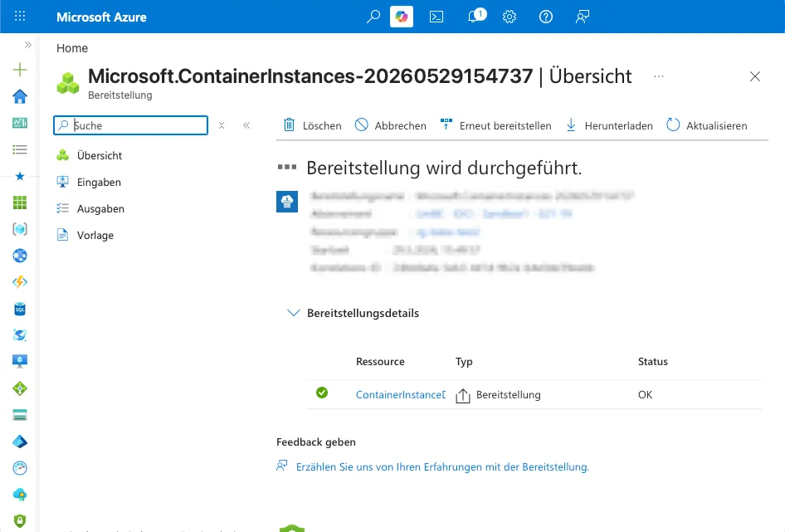Click the Favorites star in sidebar

click(x=20, y=176)
